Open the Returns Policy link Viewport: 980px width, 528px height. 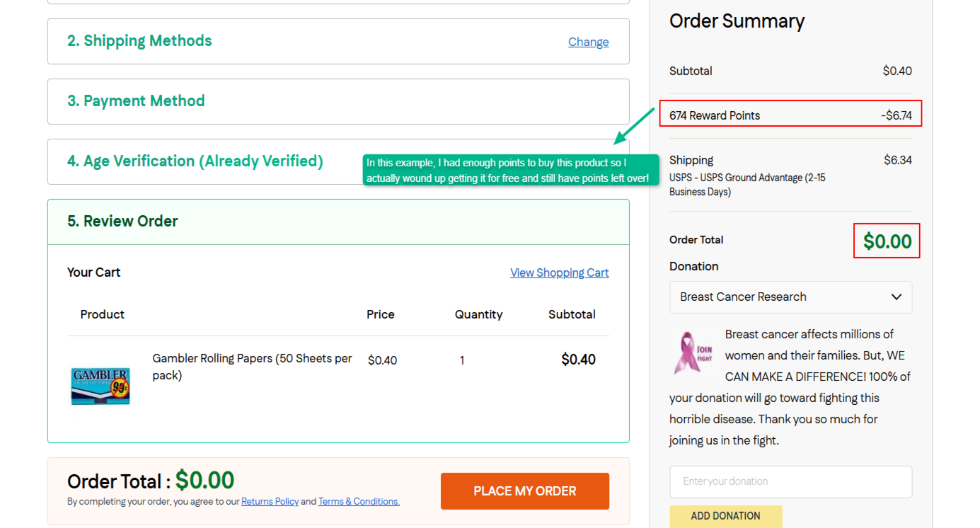coord(270,501)
